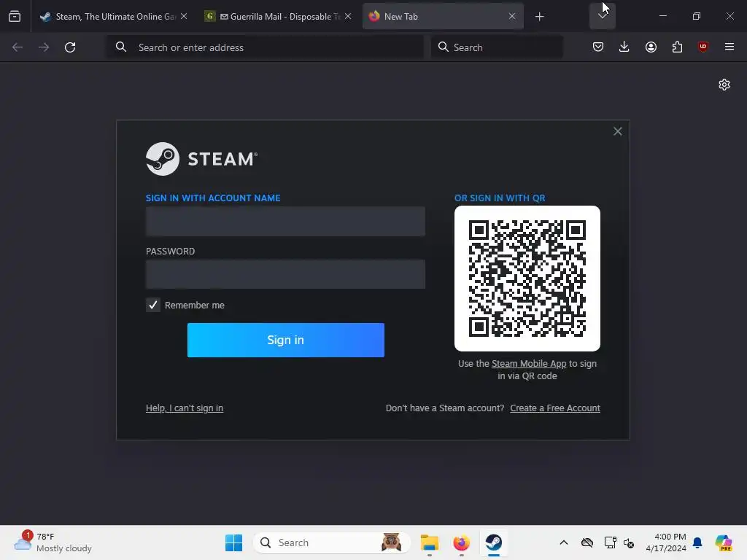Close the Steam browser tab
747x560 pixels.
pyautogui.click(x=184, y=16)
